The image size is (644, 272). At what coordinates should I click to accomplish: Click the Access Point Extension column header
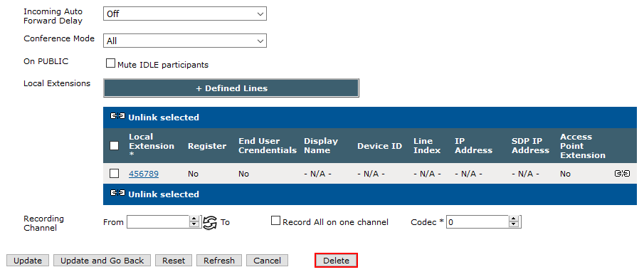[x=583, y=146]
